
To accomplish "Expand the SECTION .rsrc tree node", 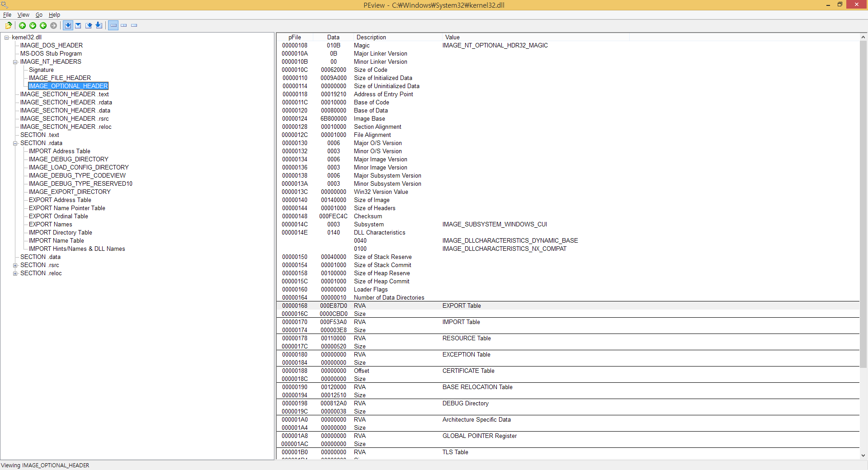I will pyautogui.click(x=15, y=265).
